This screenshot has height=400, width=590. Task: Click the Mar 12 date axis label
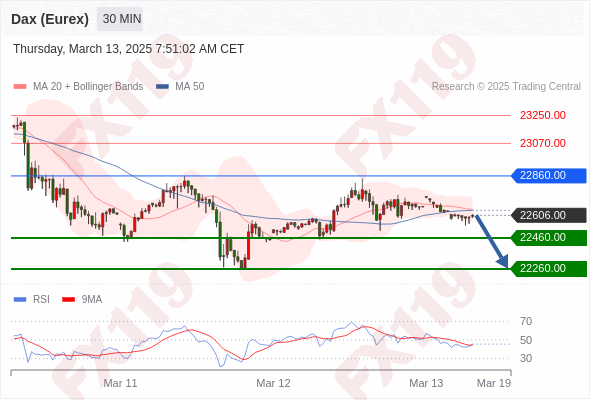[x=273, y=383]
